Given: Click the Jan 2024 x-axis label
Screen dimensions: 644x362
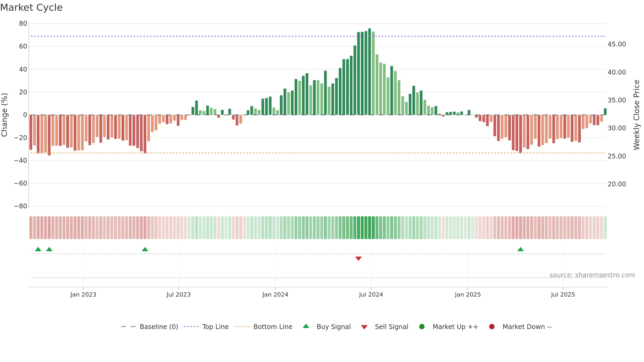Looking at the screenshot, I should 275,294.
